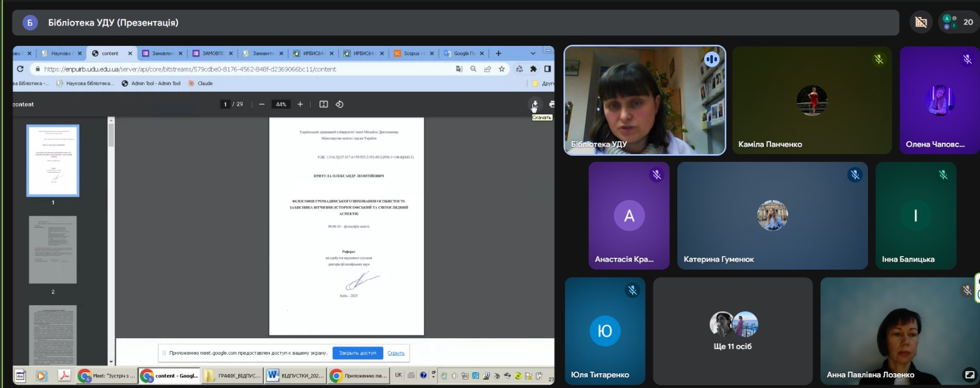Open the 44% zoom level field
This screenshot has height=388, width=980.
click(281, 104)
